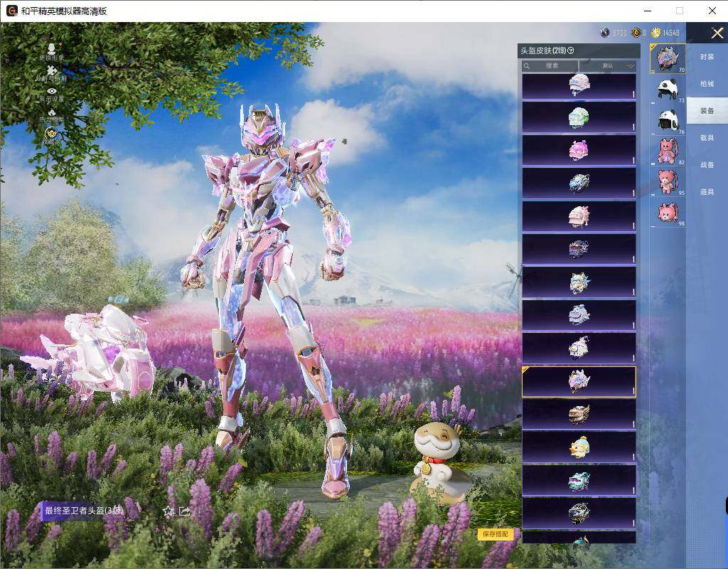Switch to the 时装 tab
The width and height of the screenshot is (728, 569).
(x=707, y=57)
